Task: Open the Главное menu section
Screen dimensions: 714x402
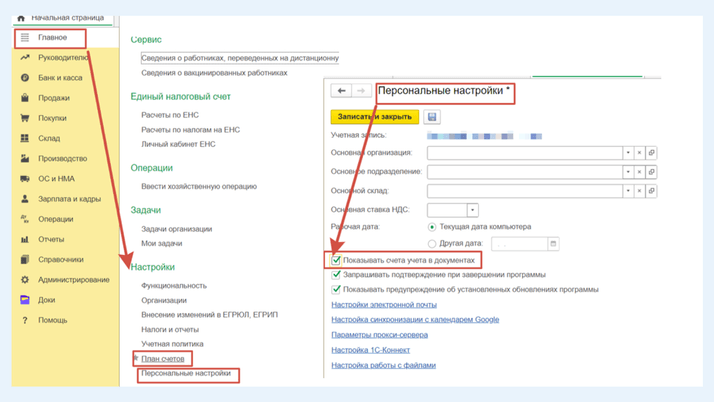Action: tap(51, 38)
